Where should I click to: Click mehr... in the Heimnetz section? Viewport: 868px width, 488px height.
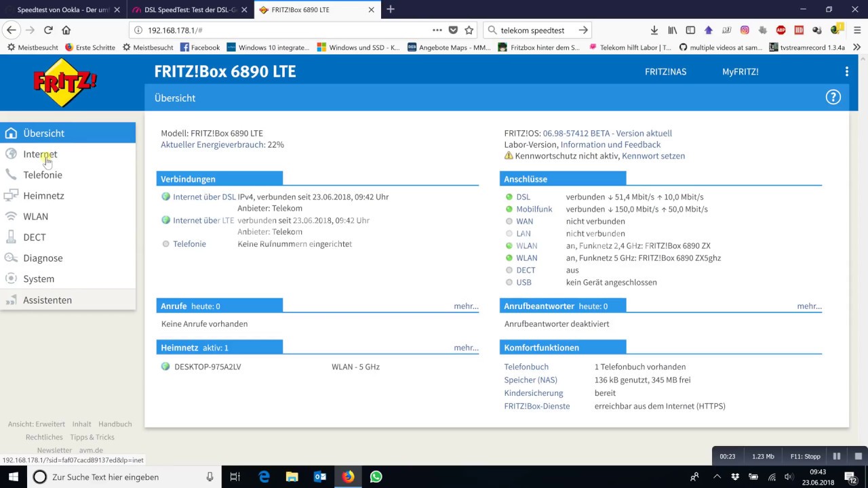(x=466, y=348)
